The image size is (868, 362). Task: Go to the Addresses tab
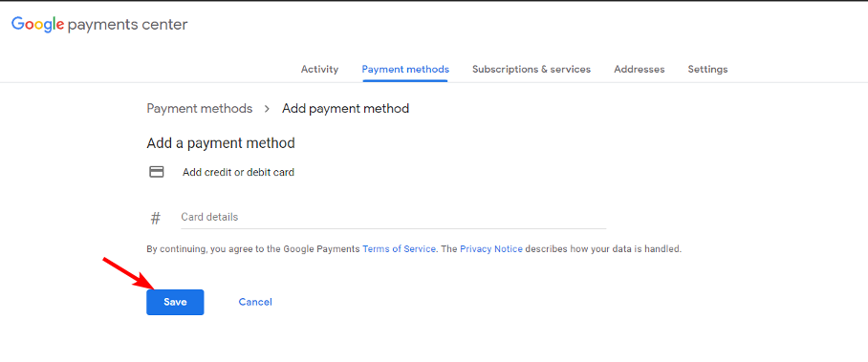(x=640, y=69)
